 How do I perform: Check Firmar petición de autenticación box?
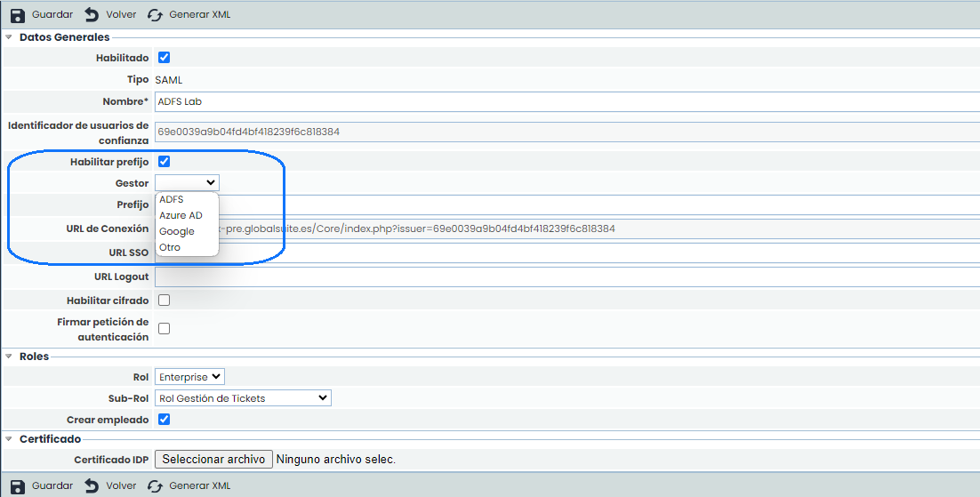coord(164,329)
